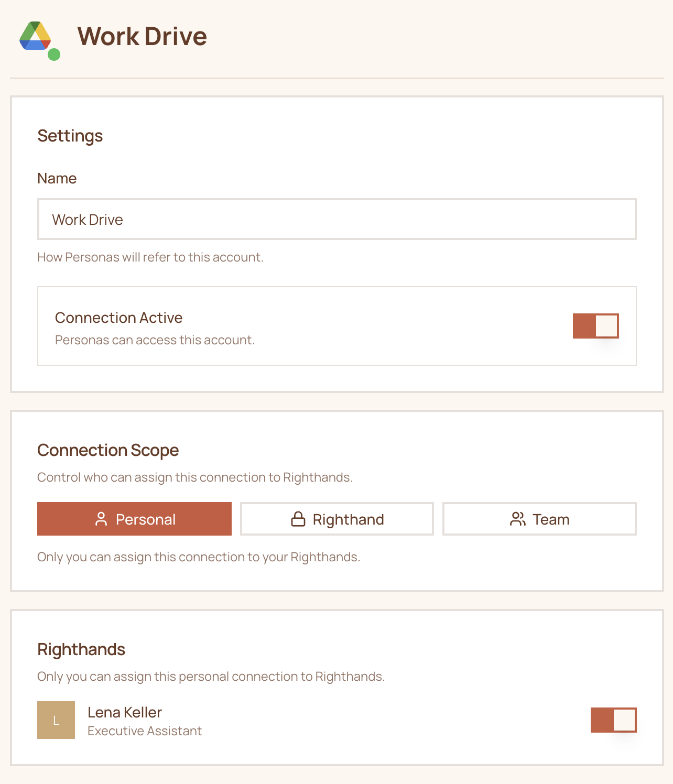Switch connection scope to Righthand
Screen dimensions: 673x784
click(x=336, y=519)
